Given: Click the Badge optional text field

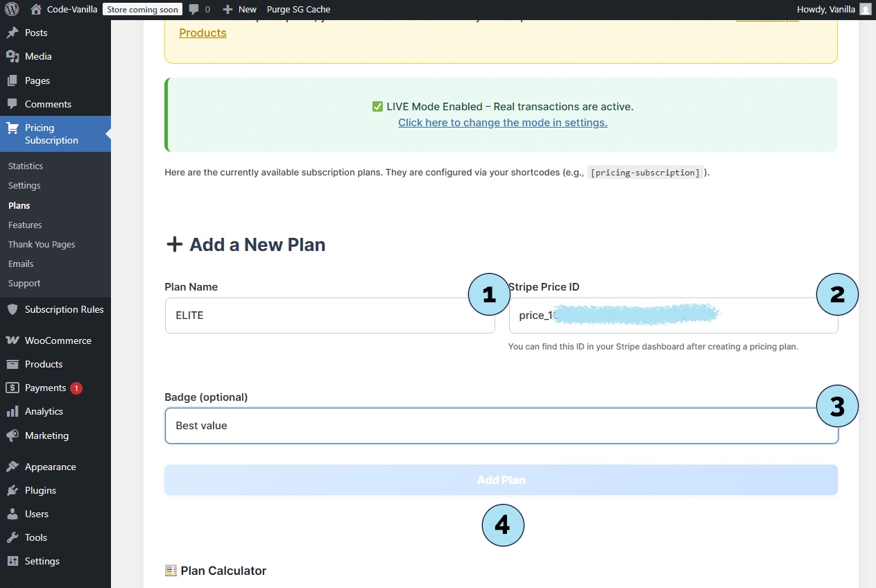Looking at the screenshot, I should click(x=486, y=426).
